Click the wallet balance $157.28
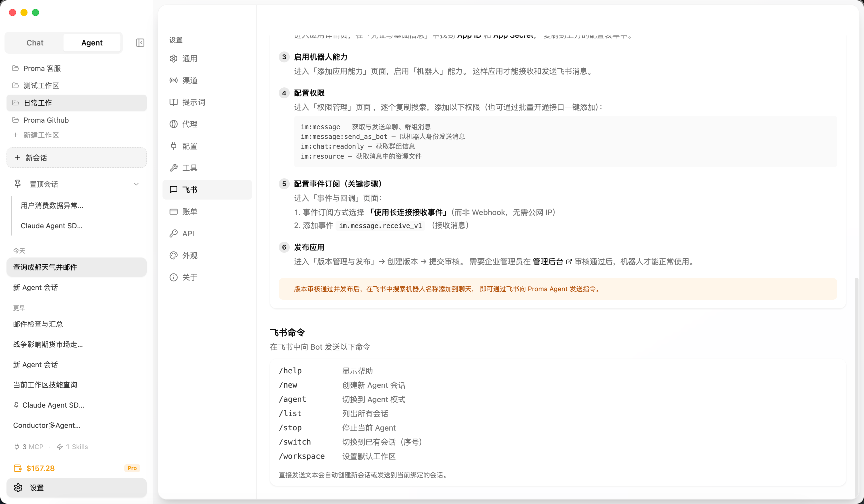Image resolution: width=864 pixels, height=504 pixels. pos(40,468)
